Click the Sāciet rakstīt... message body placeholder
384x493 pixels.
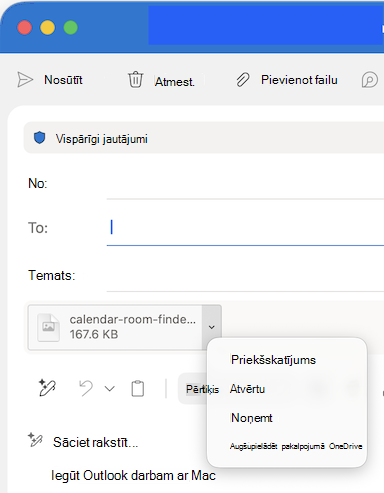point(95,442)
